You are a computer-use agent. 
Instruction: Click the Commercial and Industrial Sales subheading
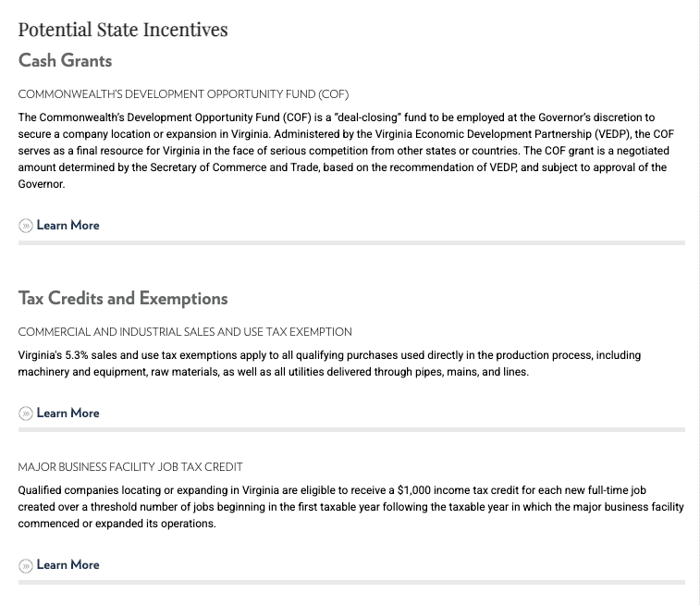(185, 332)
